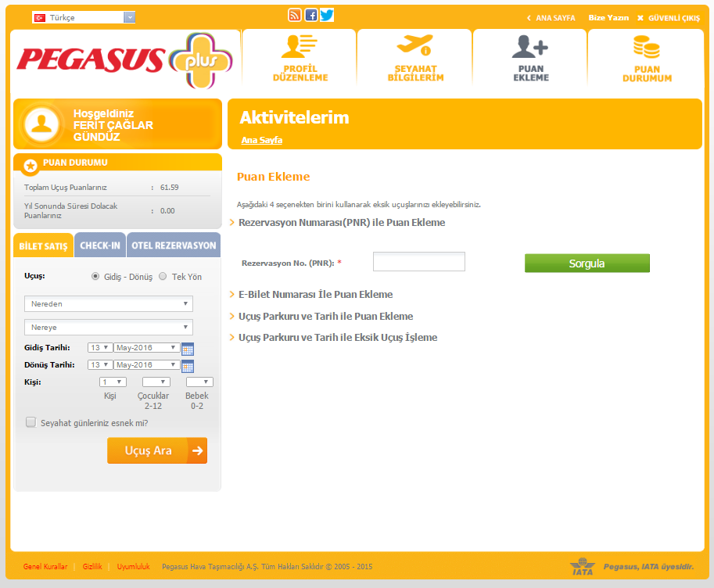Viewport: 714px width, 588px height.
Task: Switch to the Check-In tab
Action: pos(100,246)
